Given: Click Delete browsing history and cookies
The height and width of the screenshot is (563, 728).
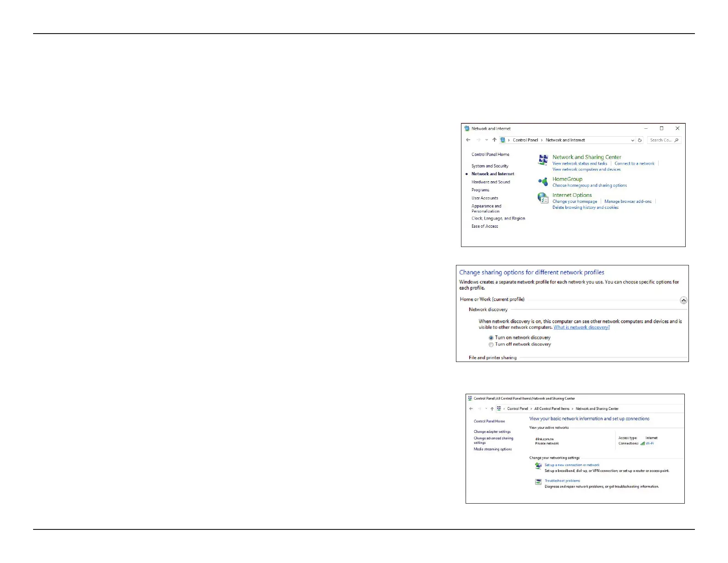Looking at the screenshot, I should click(x=586, y=207).
